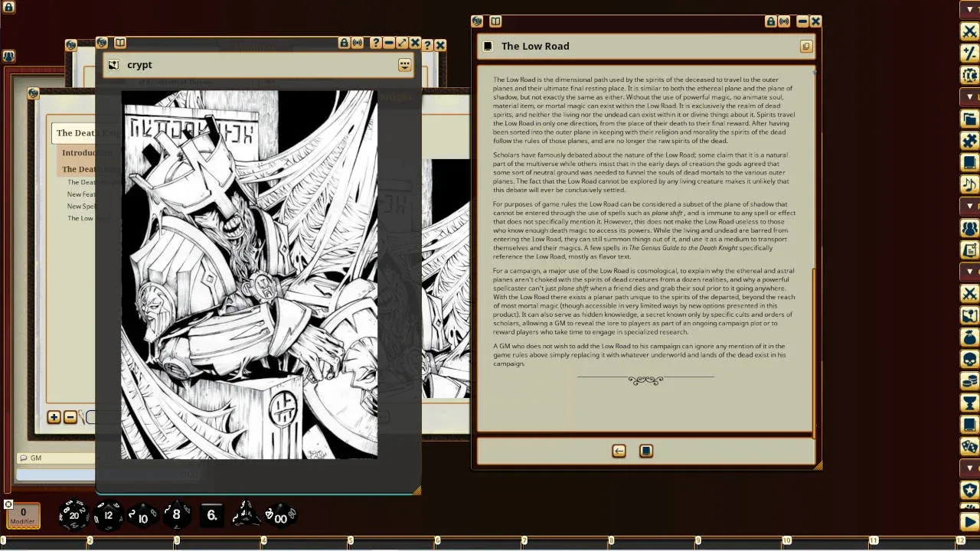Click hotkey slot 7 in bottom bar

point(567,543)
